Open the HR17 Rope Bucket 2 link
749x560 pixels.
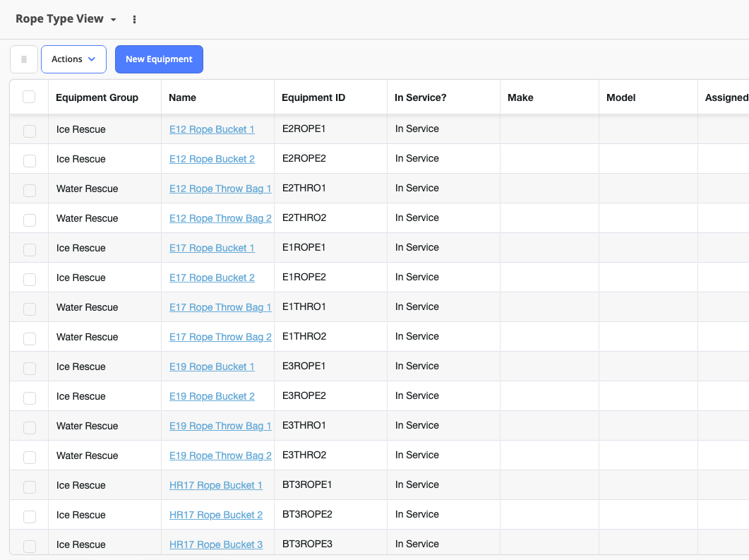216,515
